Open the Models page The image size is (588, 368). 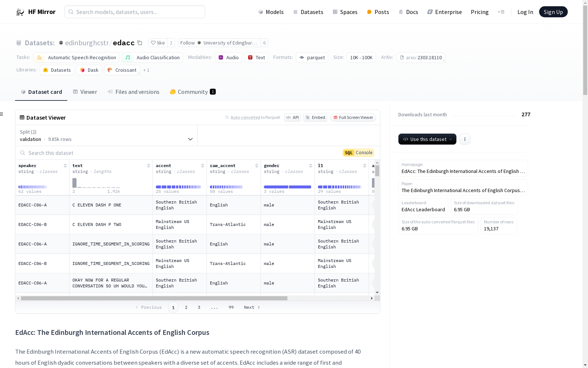point(271,12)
